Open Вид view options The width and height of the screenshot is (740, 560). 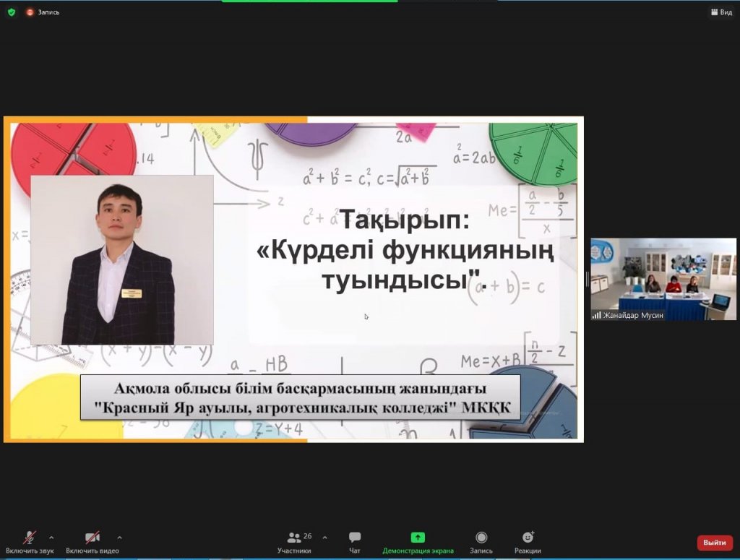(721, 12)
